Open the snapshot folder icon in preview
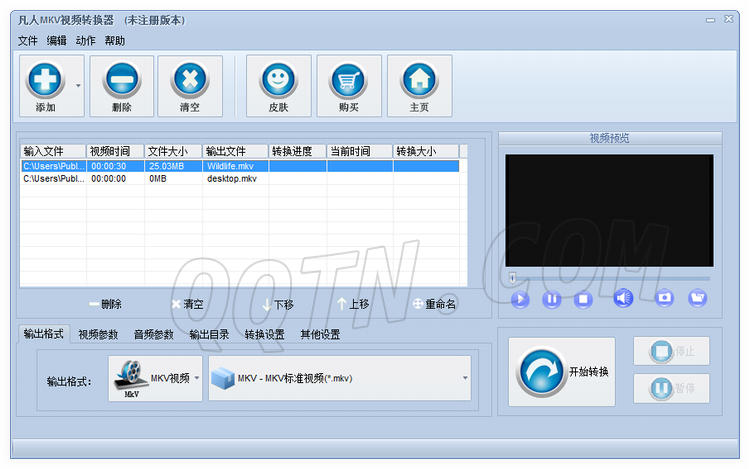This screenshot has height=469, width=750. pos(698,298)
